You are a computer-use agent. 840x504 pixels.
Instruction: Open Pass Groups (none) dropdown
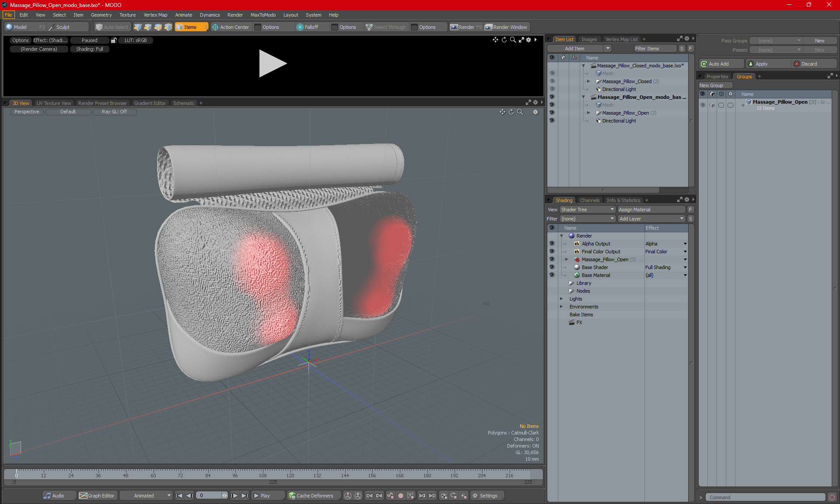[x=776, y=41]
